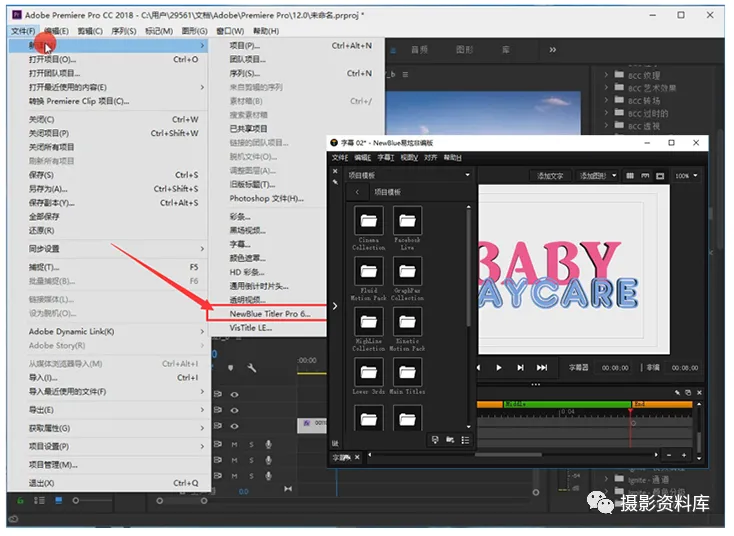Expand the BCC 艺术效果 effects folder
The image size is (734, 536).
pyautogui.click(x=606, y=88)
